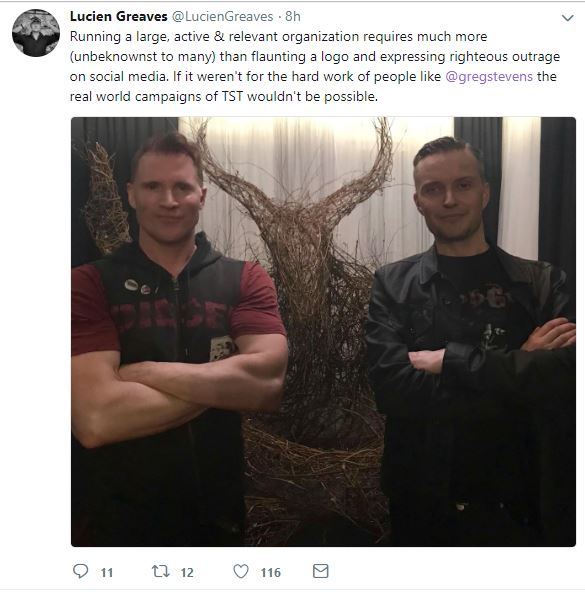Image resolution: width=585 pixels, height=592 pixels.
Task: Open Lucien Greaves' round profile avatar
Action: click(x=36, y=33)
